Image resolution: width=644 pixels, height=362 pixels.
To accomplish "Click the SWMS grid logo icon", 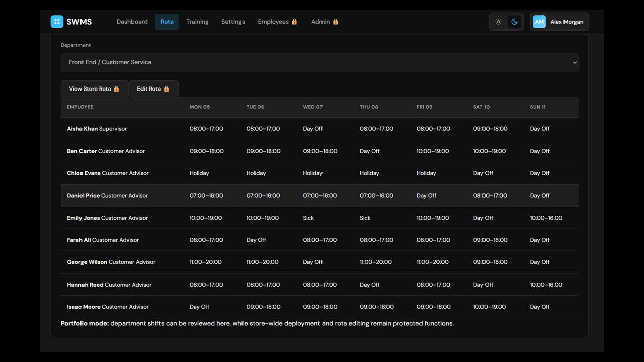I will click(57, 22).
